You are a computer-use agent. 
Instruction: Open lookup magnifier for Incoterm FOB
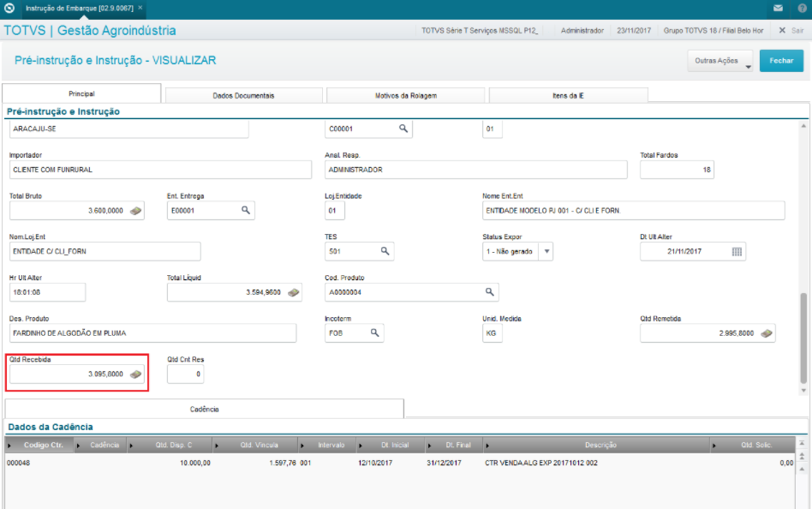pos(374,332)
